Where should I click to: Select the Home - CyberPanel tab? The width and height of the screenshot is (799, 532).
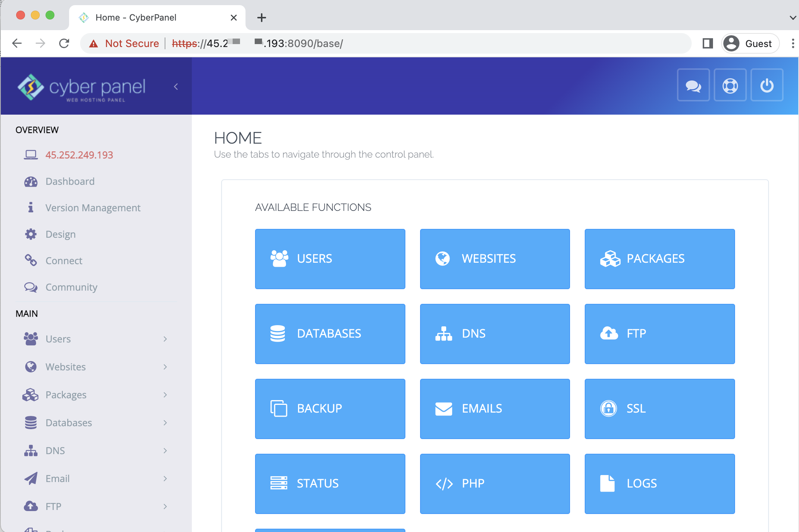(157, 17)
